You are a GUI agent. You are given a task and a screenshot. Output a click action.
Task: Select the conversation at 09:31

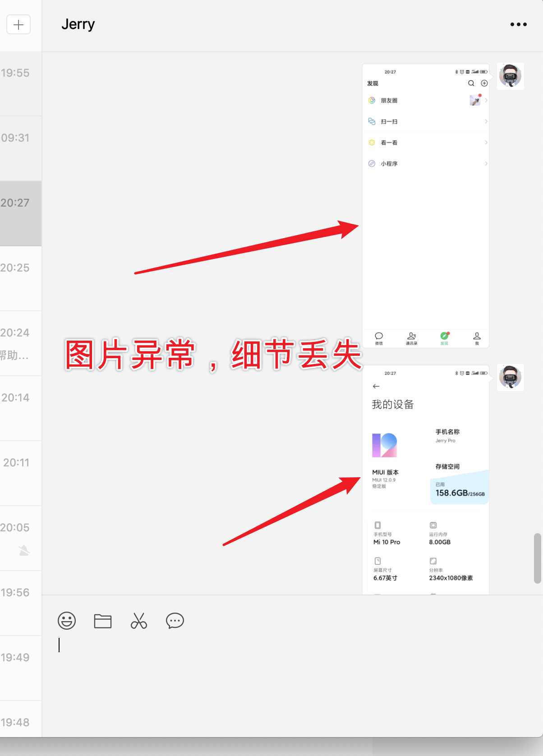click(21, 149)
